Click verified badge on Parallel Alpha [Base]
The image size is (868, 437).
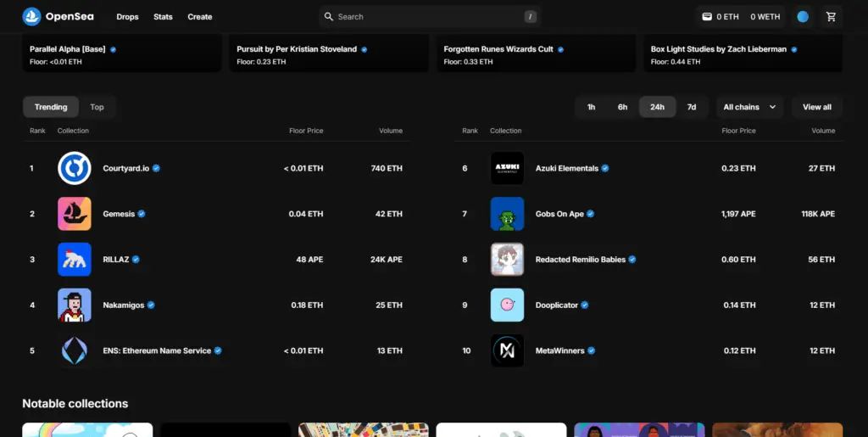pyautogui.click(x=113, y=49)
